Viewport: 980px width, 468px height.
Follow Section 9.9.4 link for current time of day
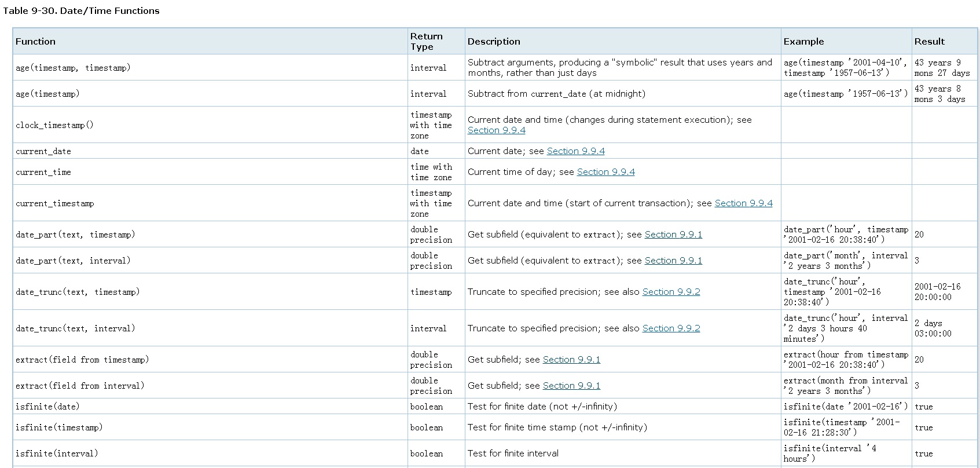coord(606,172)
